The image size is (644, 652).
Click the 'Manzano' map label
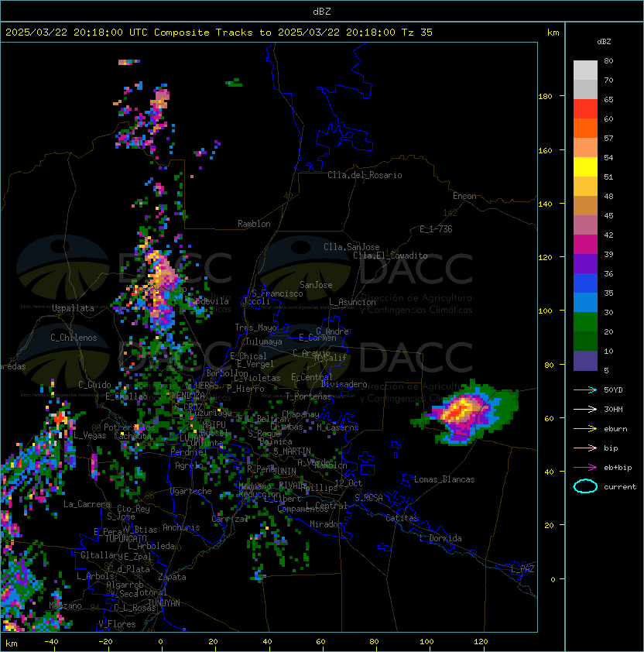(x=65, y=606)
